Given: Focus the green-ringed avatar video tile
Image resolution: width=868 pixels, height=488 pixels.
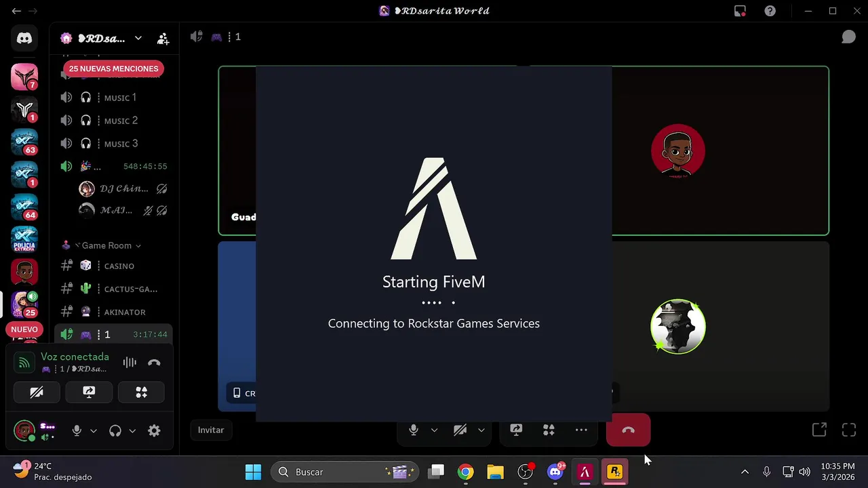Looking at the screenshot, I should click(x=720, y=327).
